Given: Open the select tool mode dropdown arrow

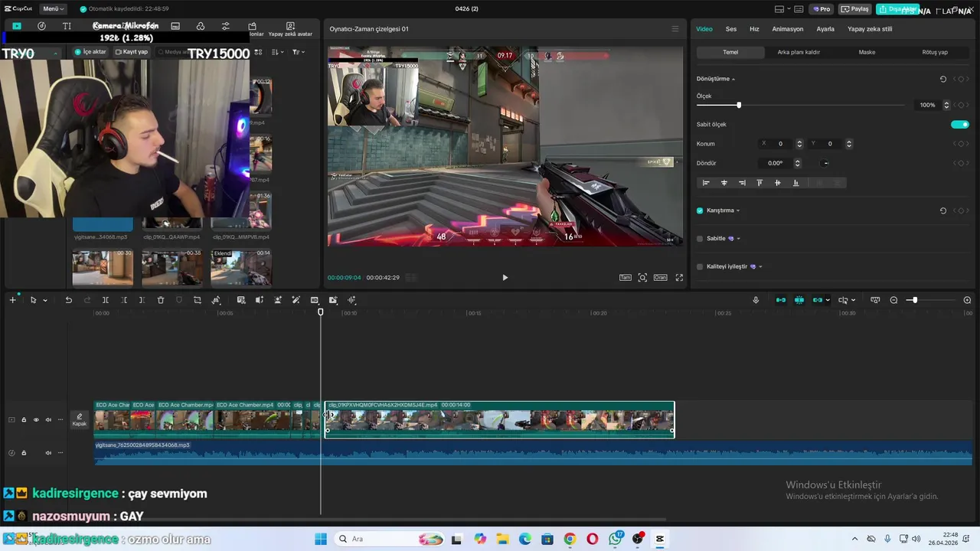Looking at the screenshot, I should (45, 300).
